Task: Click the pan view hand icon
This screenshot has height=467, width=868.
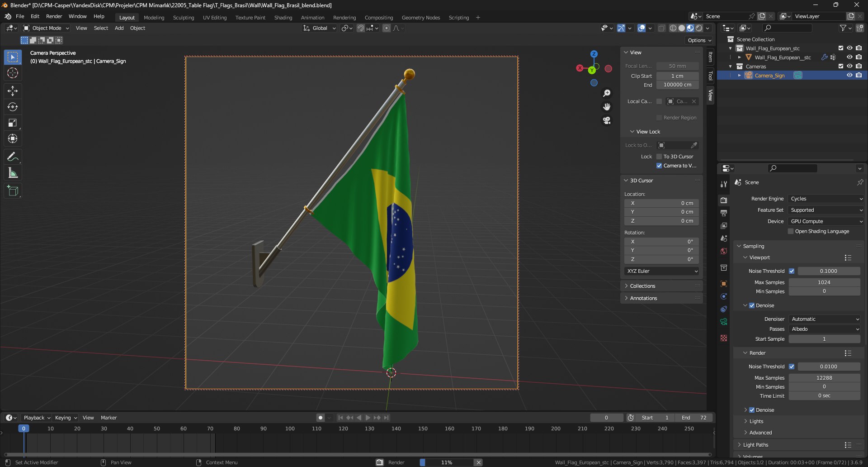Action: coord(607,107)
